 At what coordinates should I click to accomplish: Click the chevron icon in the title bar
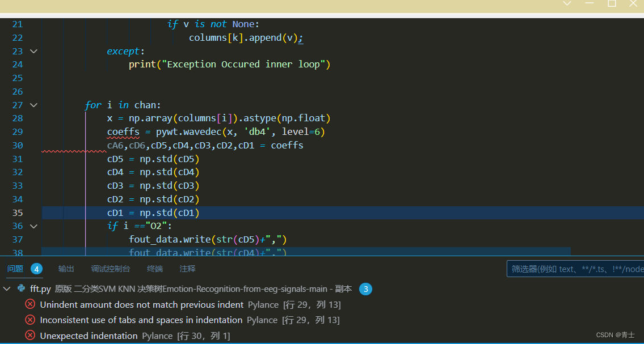(567, 4)
